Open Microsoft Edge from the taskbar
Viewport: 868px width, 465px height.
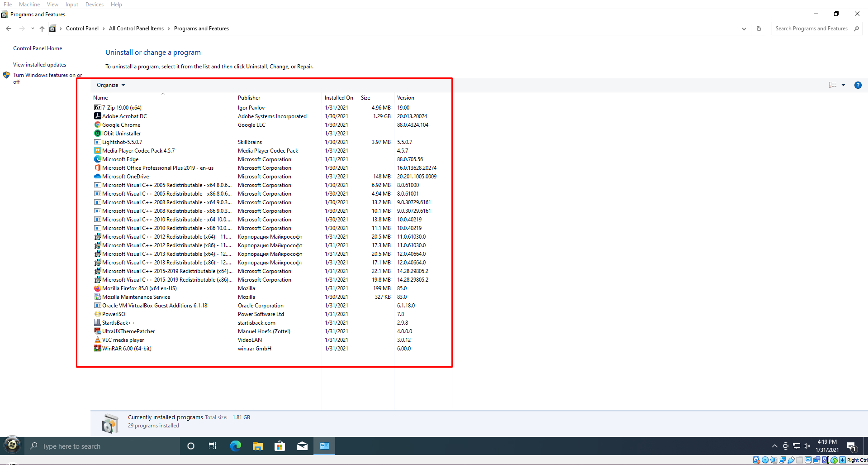235,446
